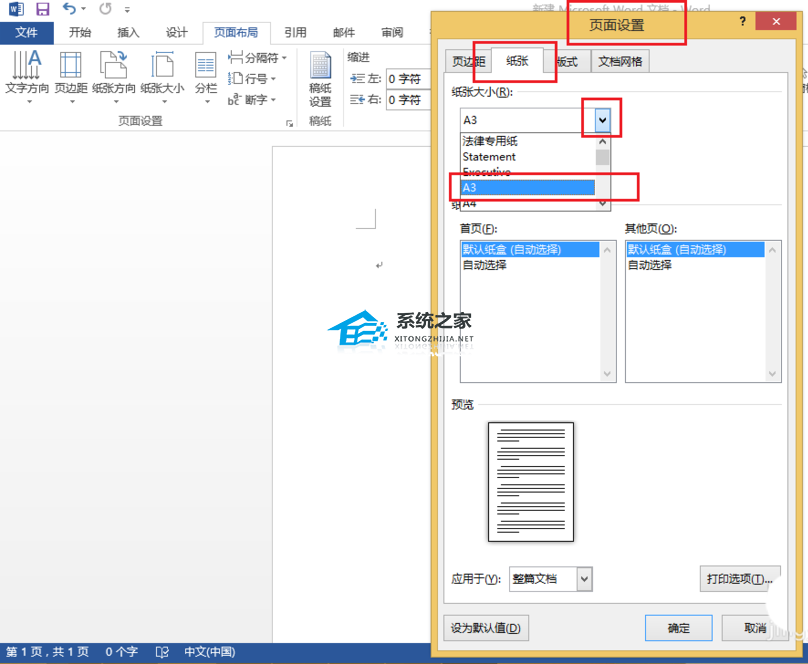This screenshot has width=808, height=664.
Task: Cancel with the 取消 button
Action: point(754,628)
